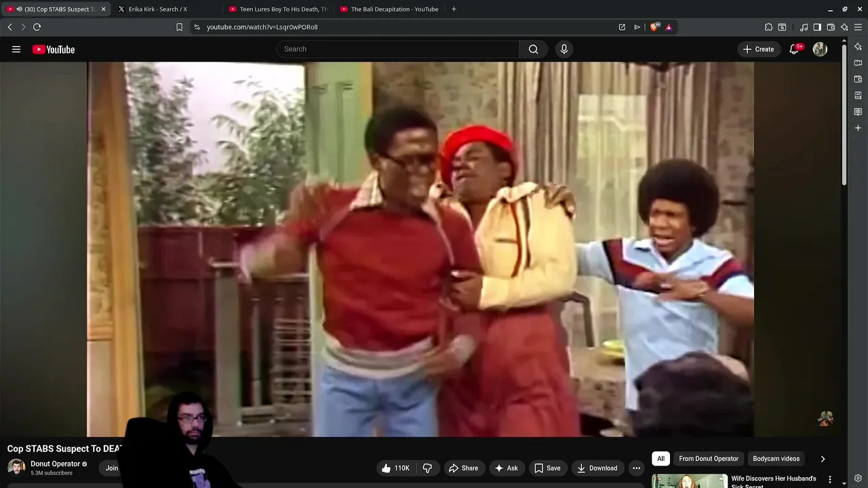Click the browser forward arrow

(23, 27)
